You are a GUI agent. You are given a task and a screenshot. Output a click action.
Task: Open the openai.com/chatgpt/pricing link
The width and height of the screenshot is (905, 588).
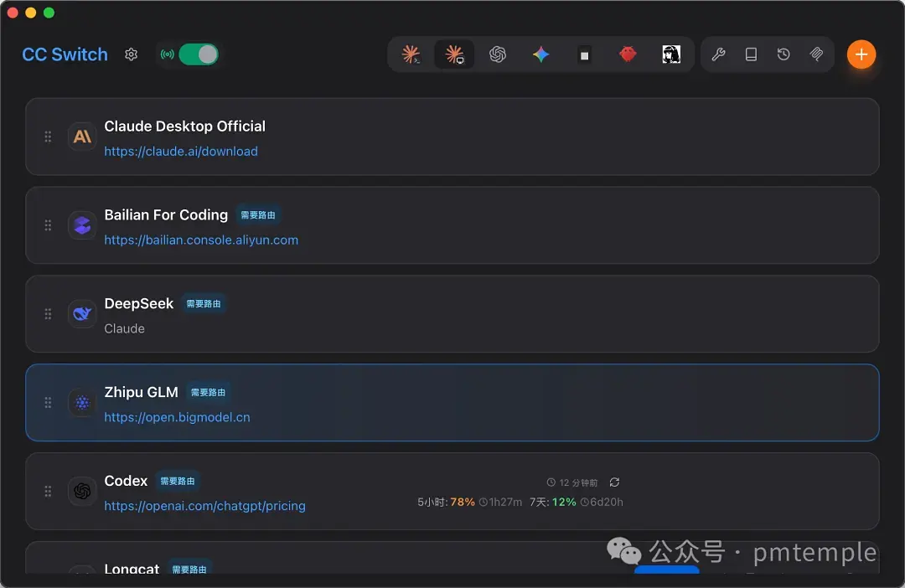point(204,506)
